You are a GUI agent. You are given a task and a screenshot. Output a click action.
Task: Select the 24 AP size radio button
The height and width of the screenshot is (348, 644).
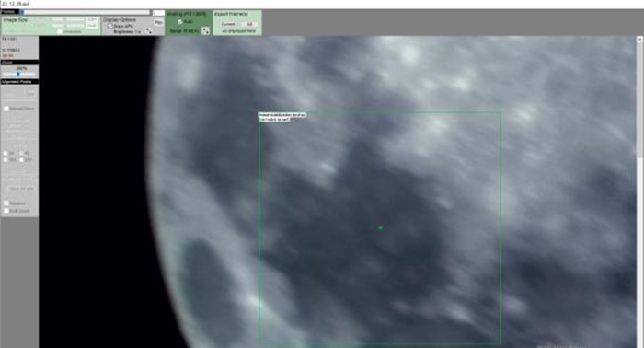coord(6,153)
